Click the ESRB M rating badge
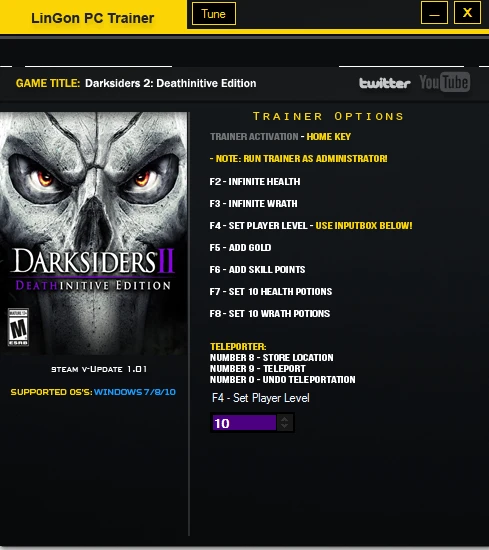 (x=18, y=327)
